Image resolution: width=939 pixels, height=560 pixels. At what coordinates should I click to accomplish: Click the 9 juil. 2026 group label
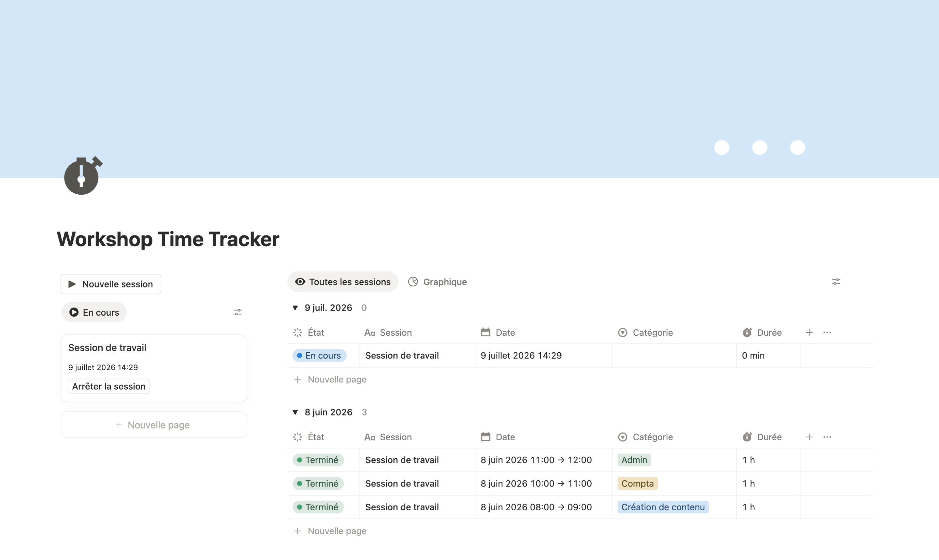328,308
